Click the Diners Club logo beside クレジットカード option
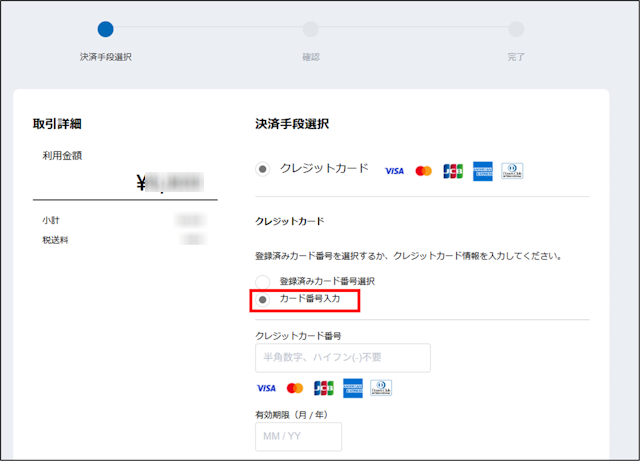The height and width of the screenshot is (461, 640). point(512,171)
